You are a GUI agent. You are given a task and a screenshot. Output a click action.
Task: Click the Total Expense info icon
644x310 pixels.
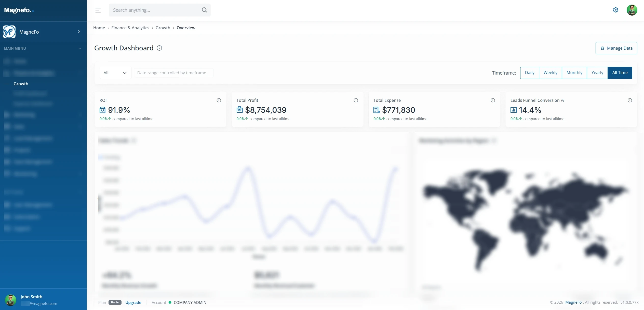pyautogui.click(x=493, y=100)
